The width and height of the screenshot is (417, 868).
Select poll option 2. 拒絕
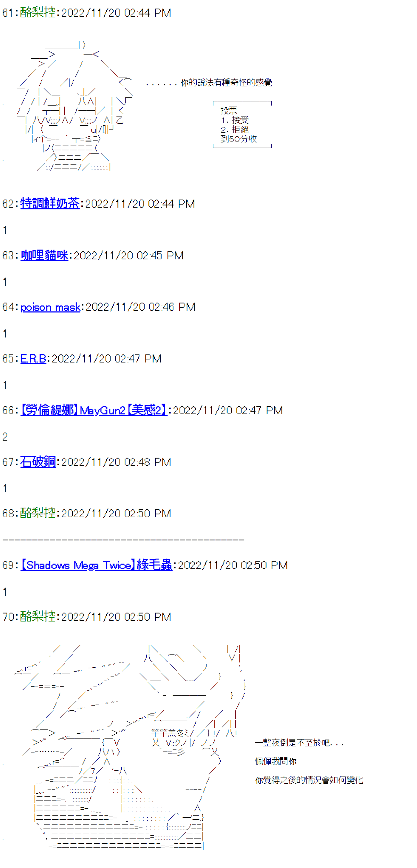pos(235,130)
